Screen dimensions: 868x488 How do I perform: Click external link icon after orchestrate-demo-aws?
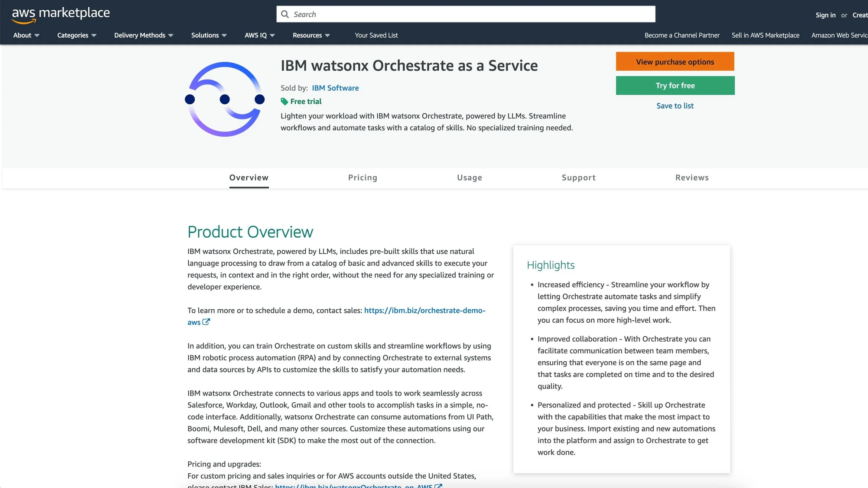[206, 322]
